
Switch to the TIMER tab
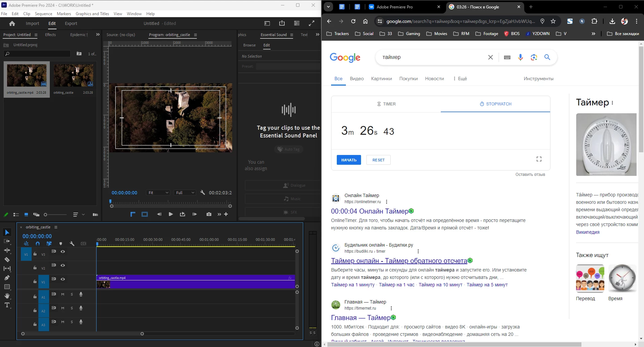coord(386,104)
